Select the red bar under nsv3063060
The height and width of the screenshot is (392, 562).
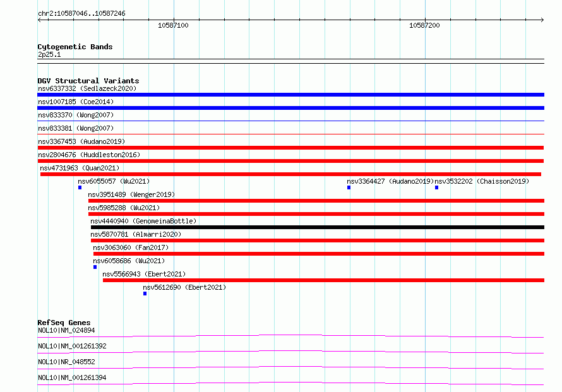tap(319, 254)
